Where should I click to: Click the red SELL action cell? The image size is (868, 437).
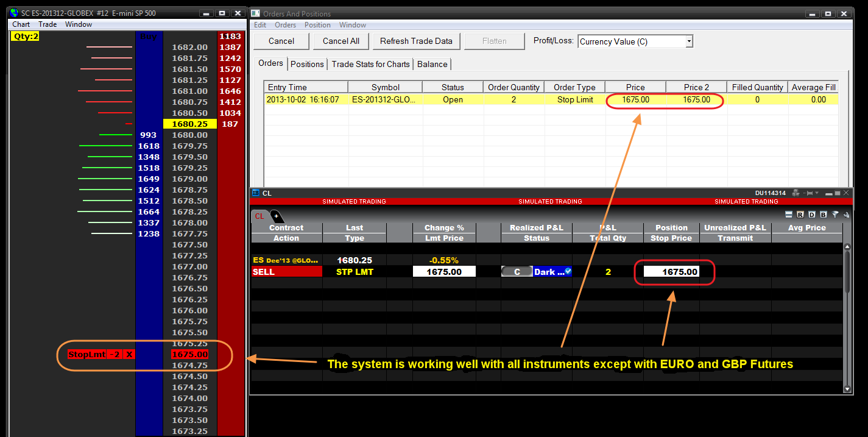[x=286, y=272]
